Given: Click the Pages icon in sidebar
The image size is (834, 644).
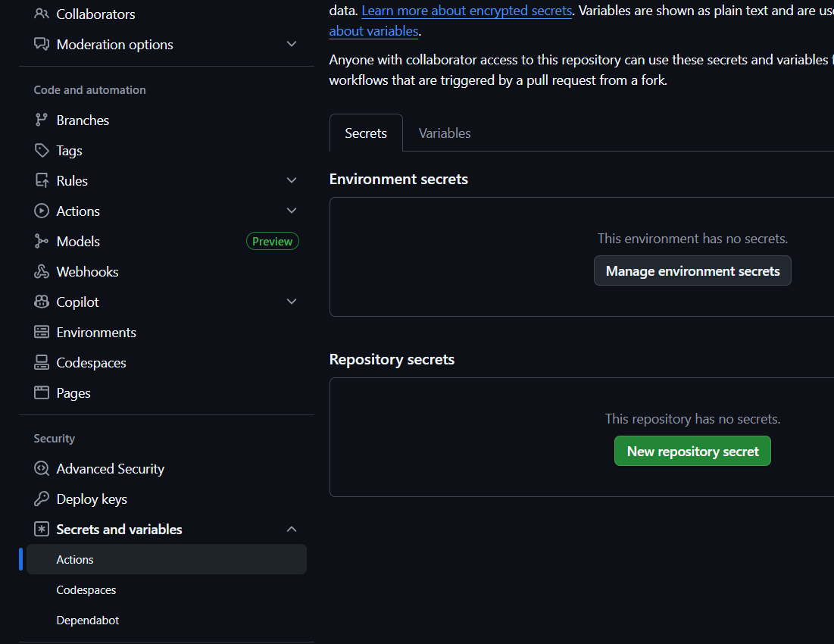Looking at the screenshot, I should 42,392.
